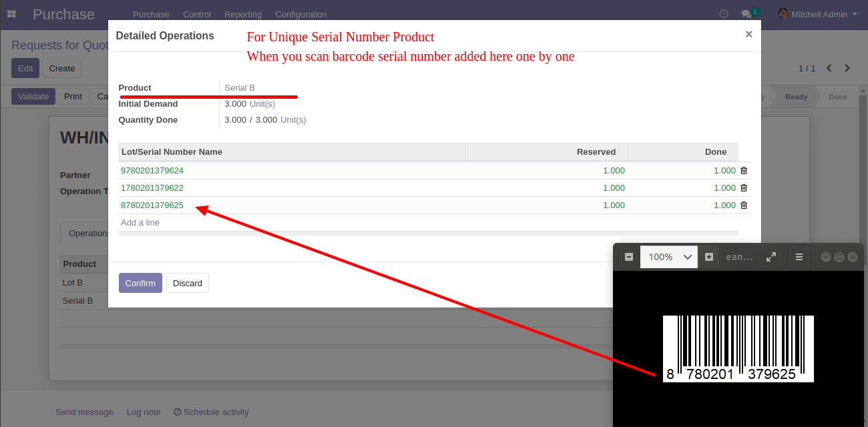Viewport: 868px width, 427px height.
Task: Zoom in in the image viewer
Action: pos(709,257)
